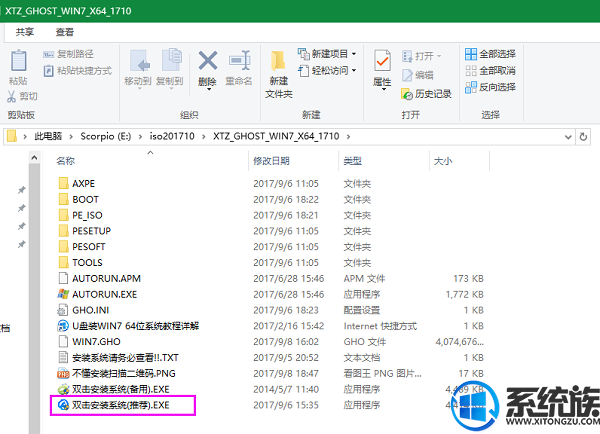Click the New folder (新建文件夹) icon
Screen dimensions: 600x434
[278, 62]
